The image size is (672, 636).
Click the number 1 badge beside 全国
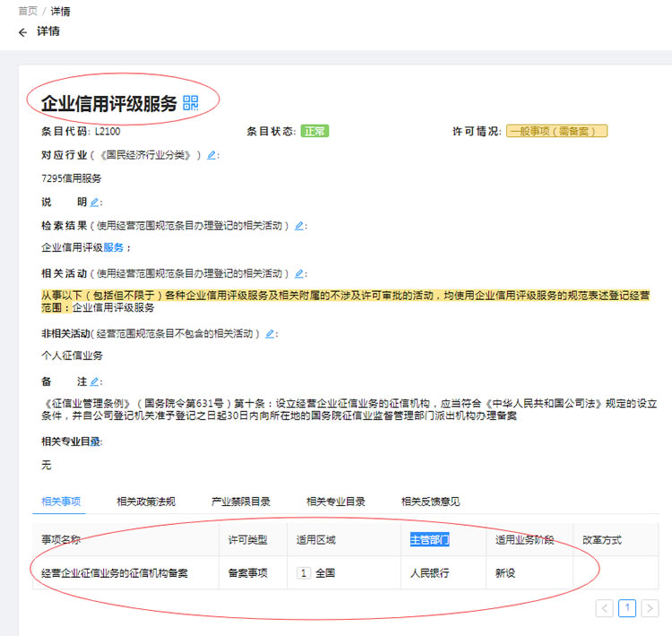click(304, 573)
